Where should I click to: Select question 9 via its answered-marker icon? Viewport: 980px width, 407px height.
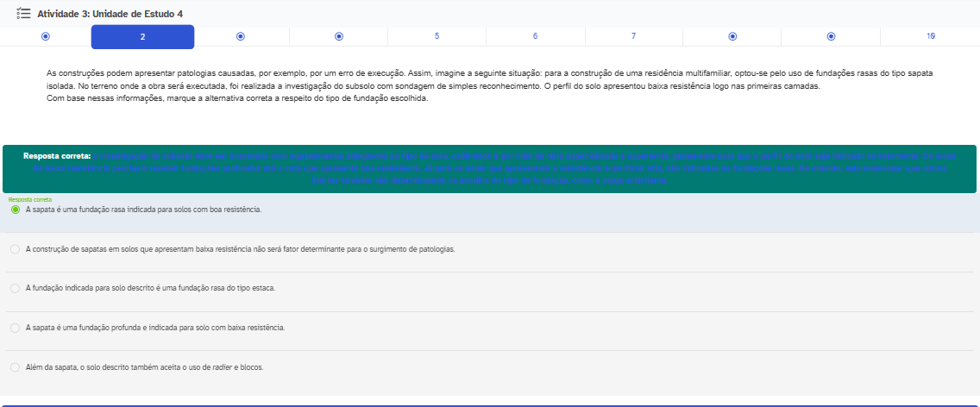831,36
